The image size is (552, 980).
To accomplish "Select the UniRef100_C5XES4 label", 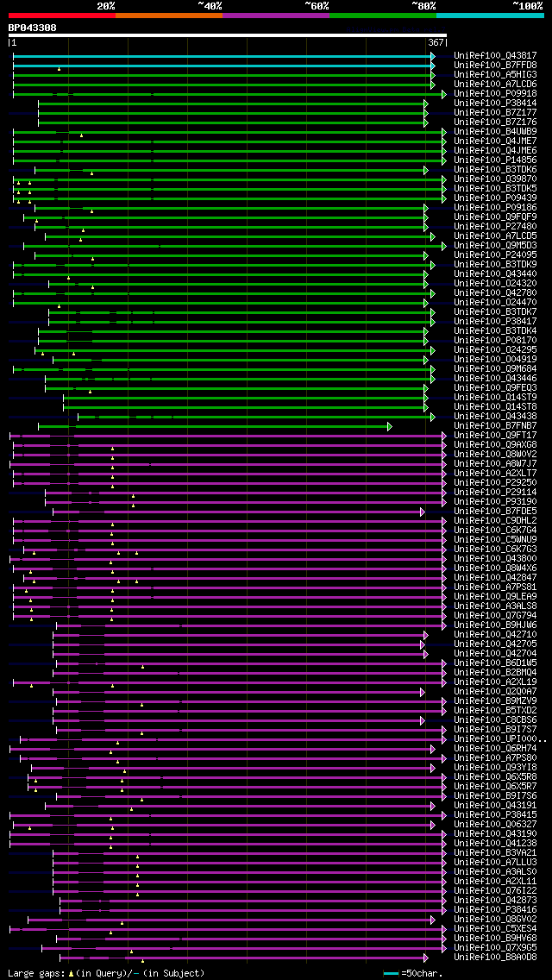I will (x=495, y=929).
